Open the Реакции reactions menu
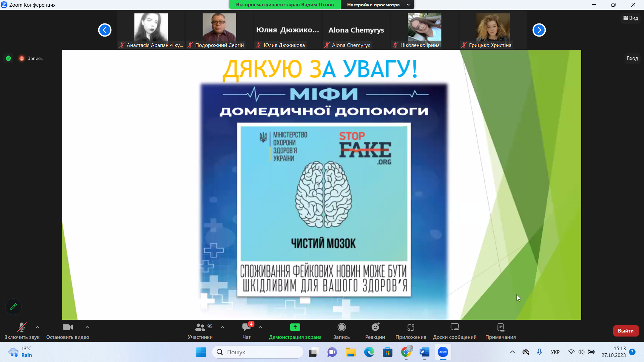 point(375,327)
